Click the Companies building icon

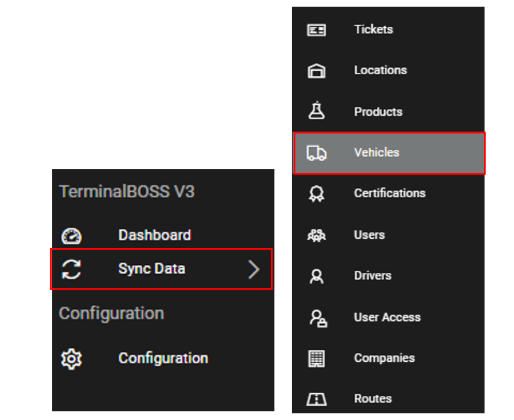coord(317,358)
